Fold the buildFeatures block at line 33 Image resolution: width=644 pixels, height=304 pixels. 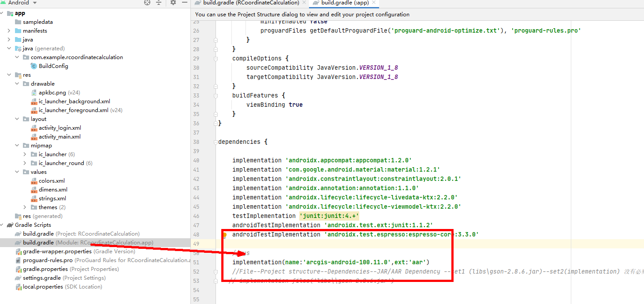tap(216, 95)
